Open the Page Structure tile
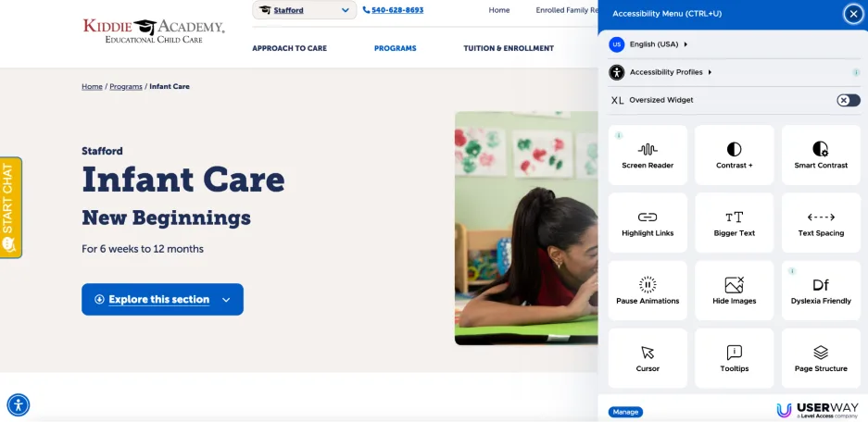The image size is (868, 422). (x=821, y=358)
